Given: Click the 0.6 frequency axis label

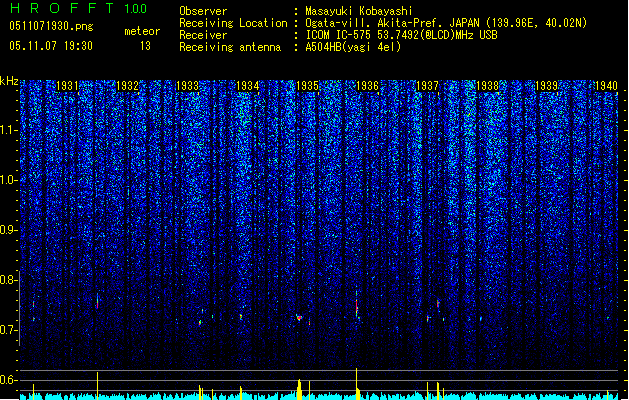Looking at the screenshot, I should pos(8,380).
